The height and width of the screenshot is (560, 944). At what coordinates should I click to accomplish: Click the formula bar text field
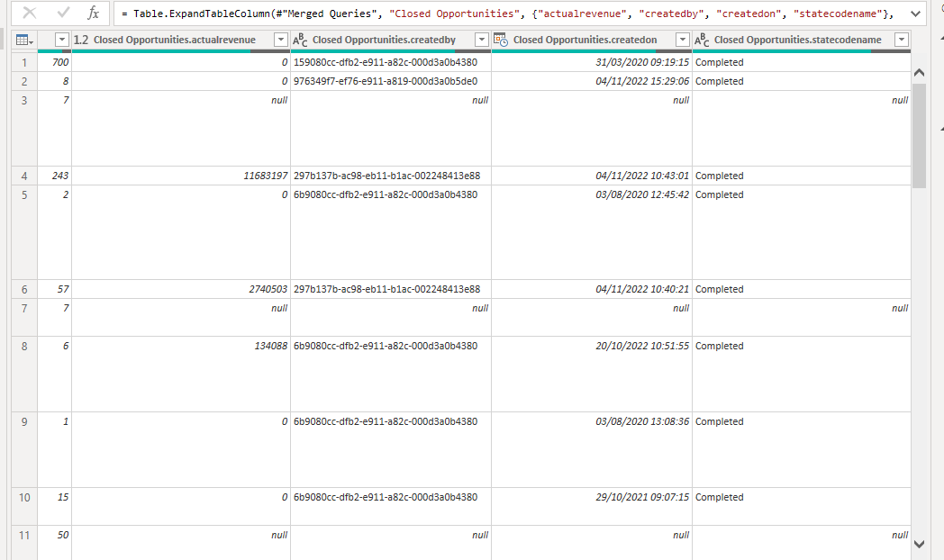coord(509,14)
